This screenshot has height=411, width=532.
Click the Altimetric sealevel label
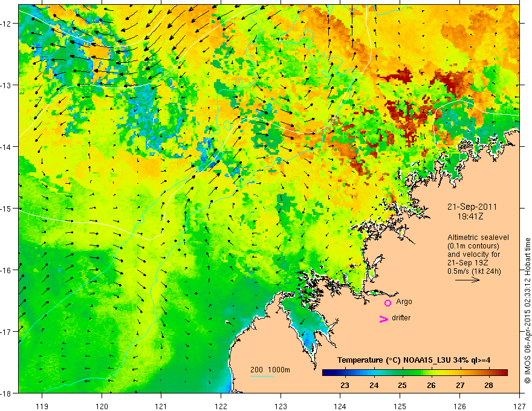click(x=478, y=238)
